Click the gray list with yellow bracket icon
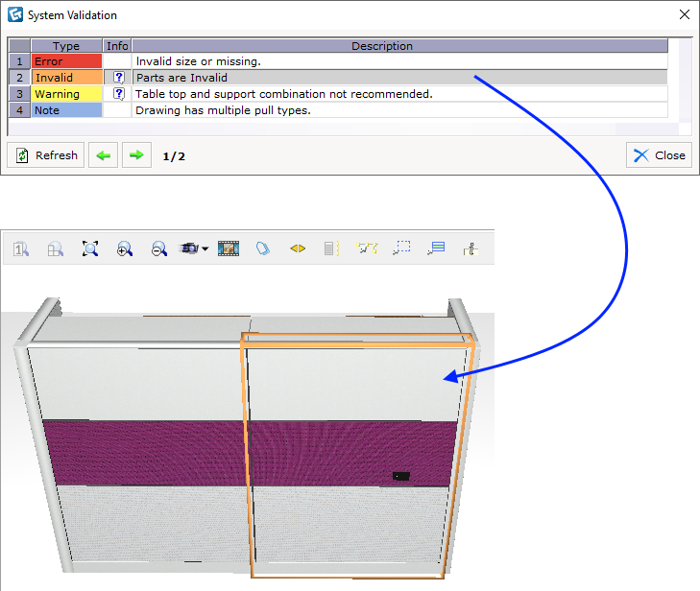700x591 pixels. point(331,248)
